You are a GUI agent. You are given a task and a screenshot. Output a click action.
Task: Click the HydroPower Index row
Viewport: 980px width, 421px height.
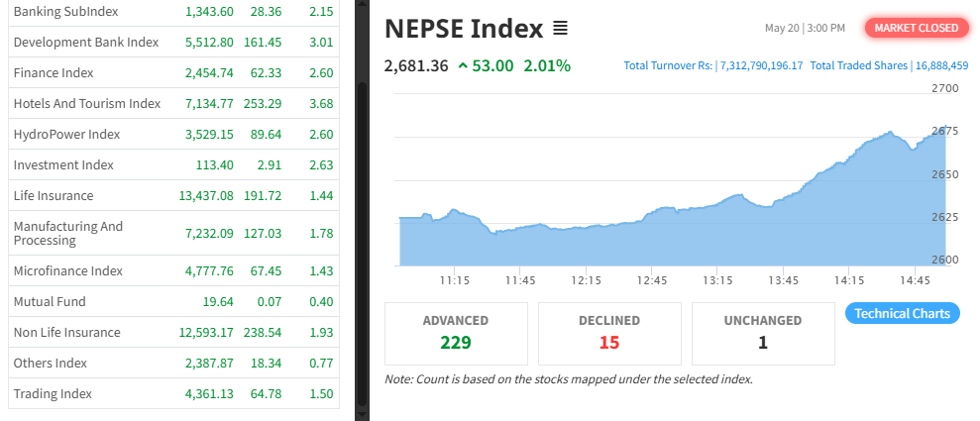(x=66, y=135)
